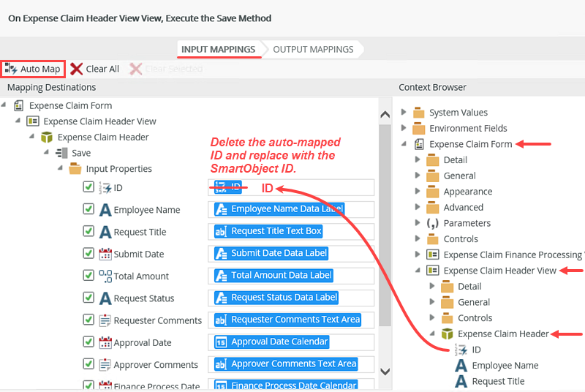The width and height of the screenshot is (585, 392).
Task: Click Employee Name text icon in Context Browser
Action: [x=461, y=365]
